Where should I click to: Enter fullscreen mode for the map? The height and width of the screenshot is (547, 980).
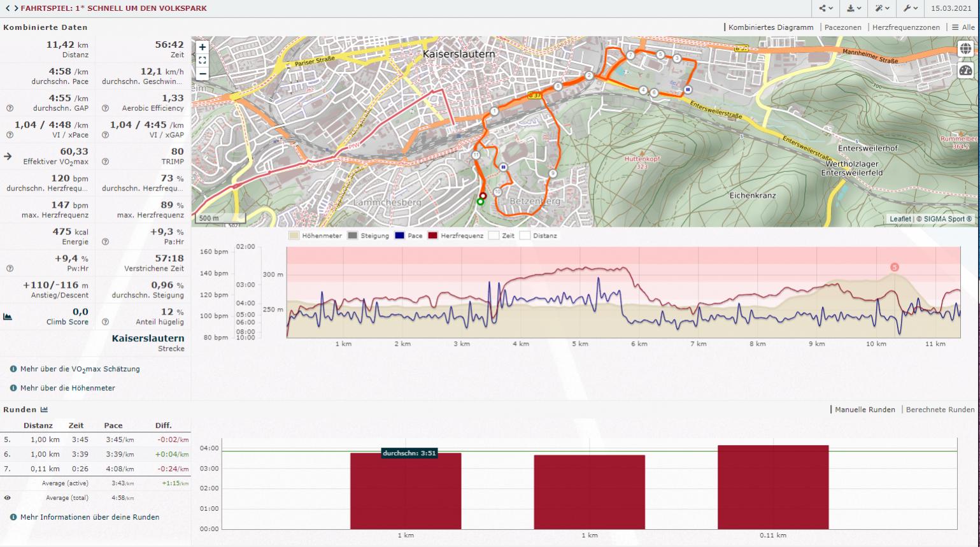tap(202, 60)
